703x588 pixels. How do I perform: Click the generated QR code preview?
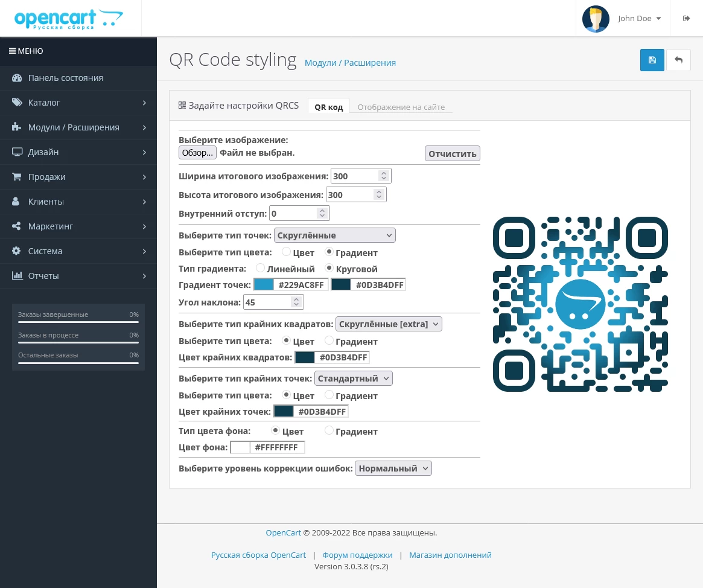[580, 304]
